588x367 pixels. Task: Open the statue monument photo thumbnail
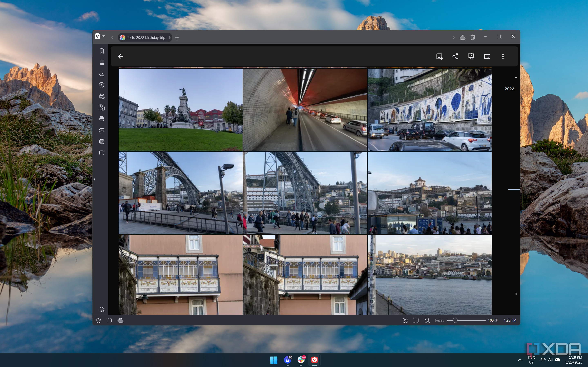[181, 110]
